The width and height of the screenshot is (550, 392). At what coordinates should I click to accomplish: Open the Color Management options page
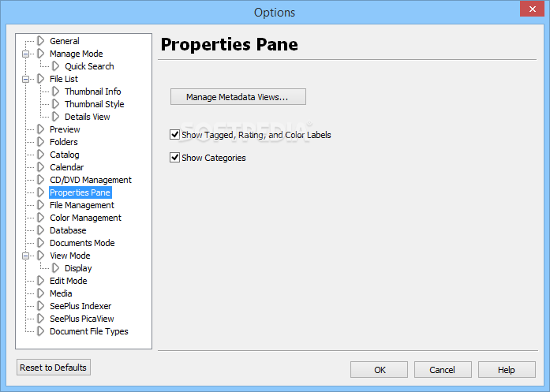[x=85, y=218]
